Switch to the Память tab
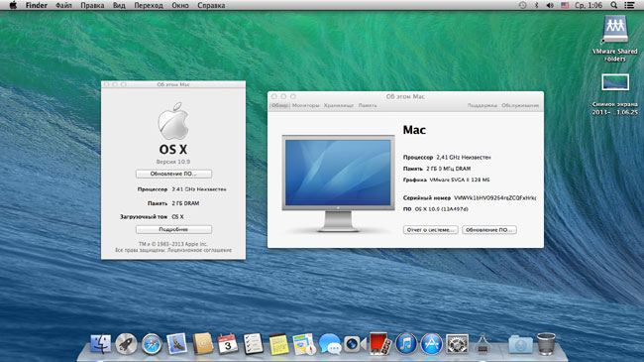The width and height of the screenshot is (644, 362). 368,106
